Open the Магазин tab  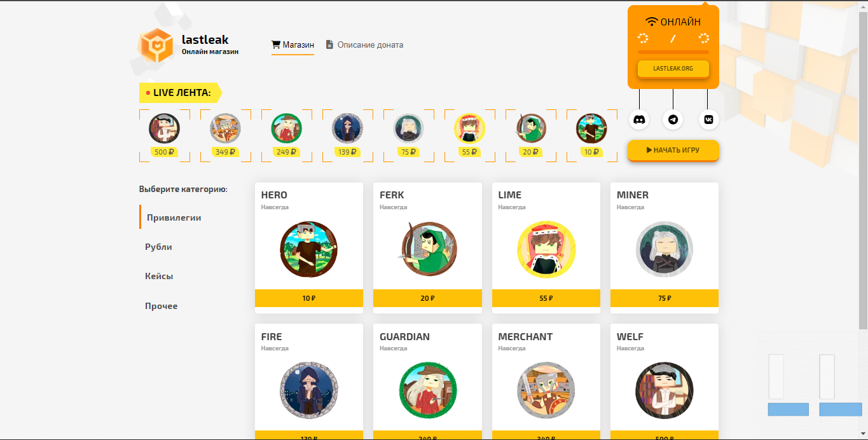[293, 45]
